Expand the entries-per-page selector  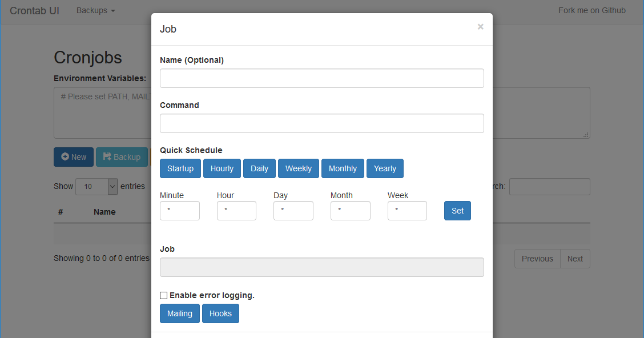tap(96, 186)
